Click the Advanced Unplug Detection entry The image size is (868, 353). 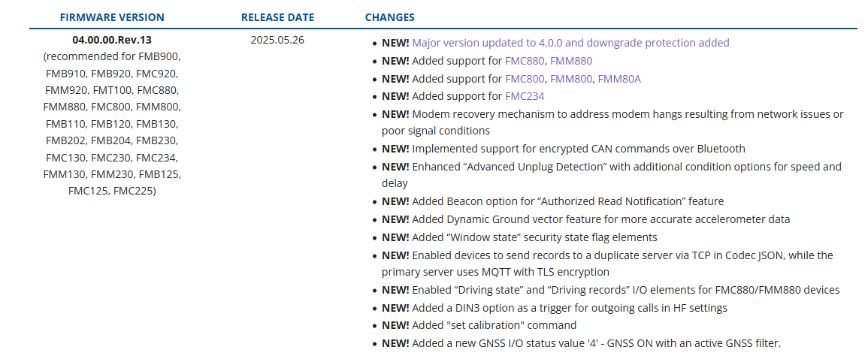click(x=612, y=175)
